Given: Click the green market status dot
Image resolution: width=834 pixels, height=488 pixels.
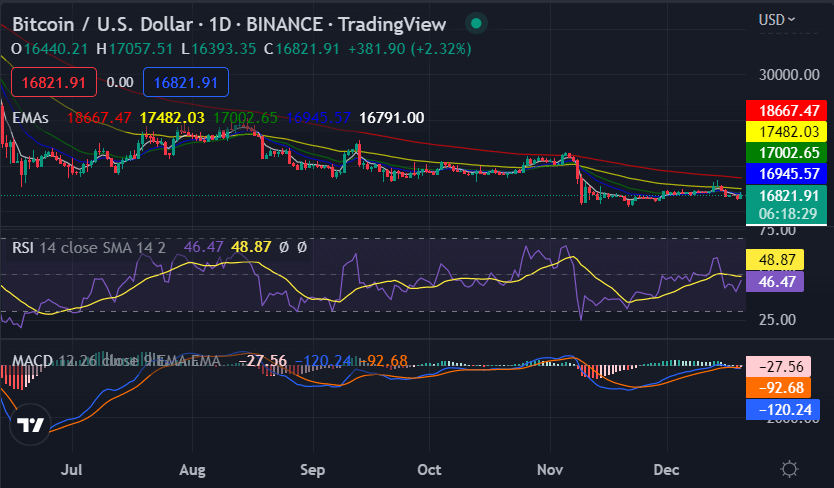Looking at the screenshot, I should 476,23.
